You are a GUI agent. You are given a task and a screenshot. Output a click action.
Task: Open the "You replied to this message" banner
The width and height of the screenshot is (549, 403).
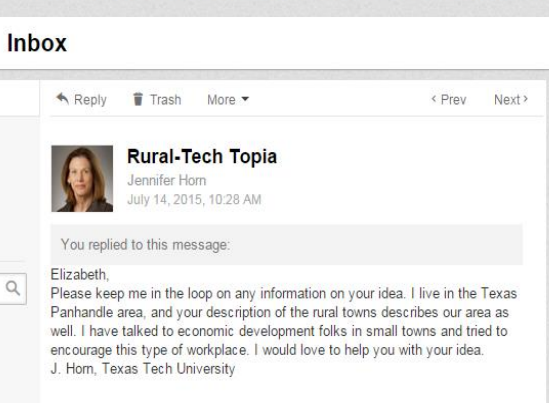(x=286, y=245)
